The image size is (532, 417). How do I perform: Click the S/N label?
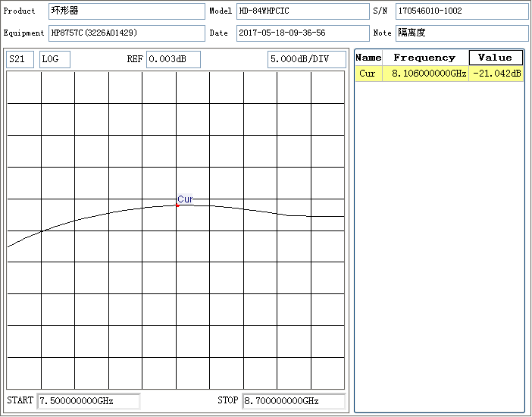pos(380,11)
